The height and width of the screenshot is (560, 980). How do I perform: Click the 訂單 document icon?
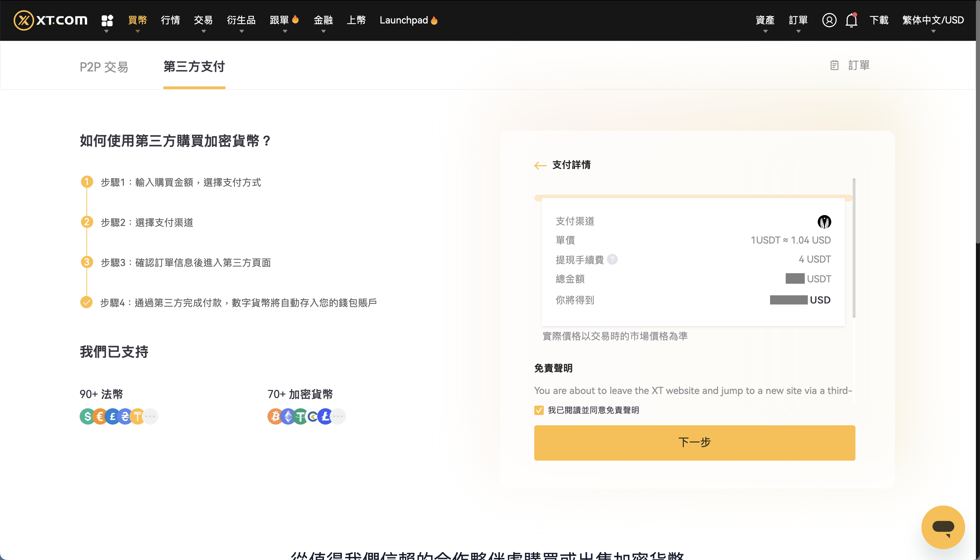[834, 65]
